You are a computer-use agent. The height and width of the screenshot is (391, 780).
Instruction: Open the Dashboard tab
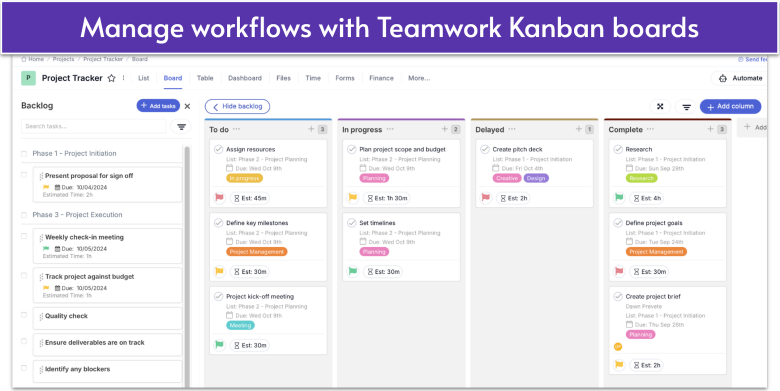click(x=245, y=78)
